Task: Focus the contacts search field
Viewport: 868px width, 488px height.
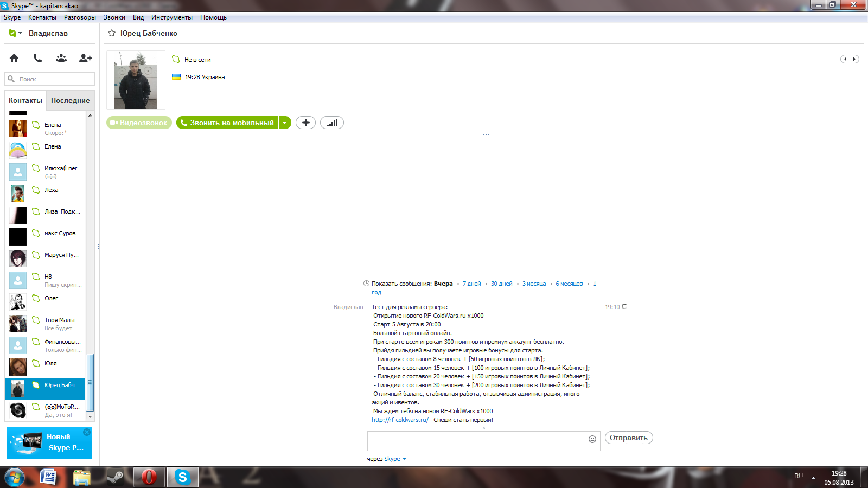Action: pyautogui.click(x=50, y=79)
